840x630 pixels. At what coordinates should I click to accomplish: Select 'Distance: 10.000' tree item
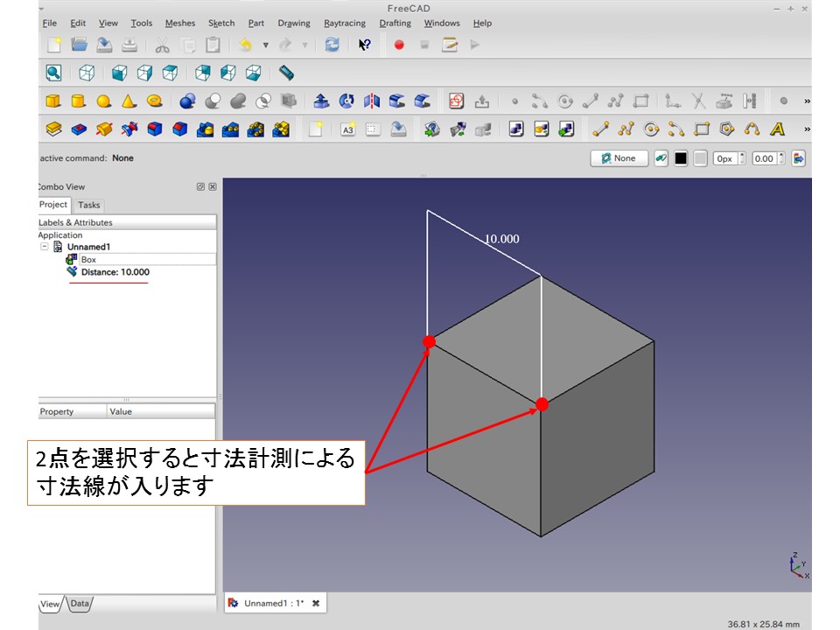115,272
